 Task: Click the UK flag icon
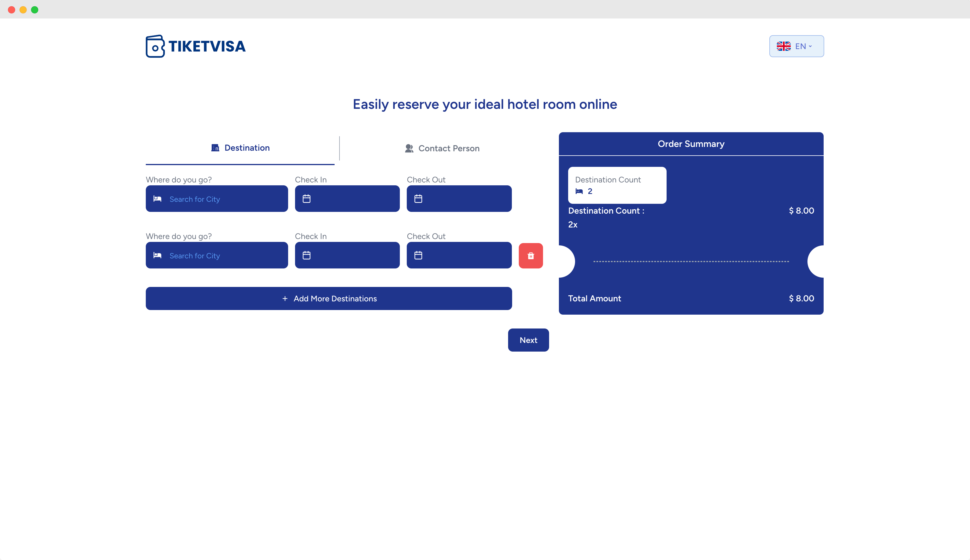pyautogui.click(x=784, y=46)
